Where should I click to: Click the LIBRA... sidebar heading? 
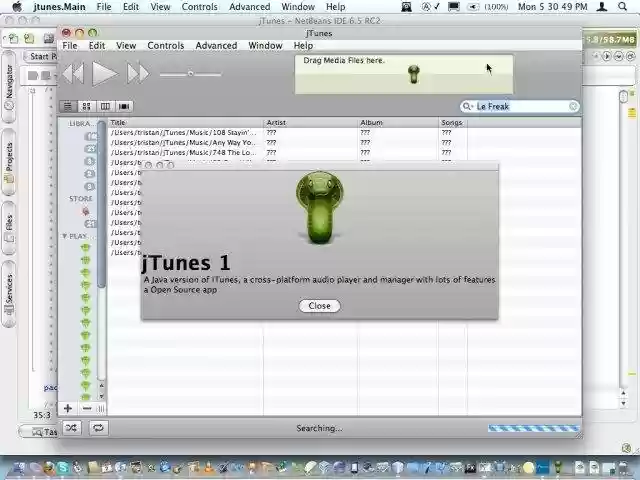(x=82, y=123)
